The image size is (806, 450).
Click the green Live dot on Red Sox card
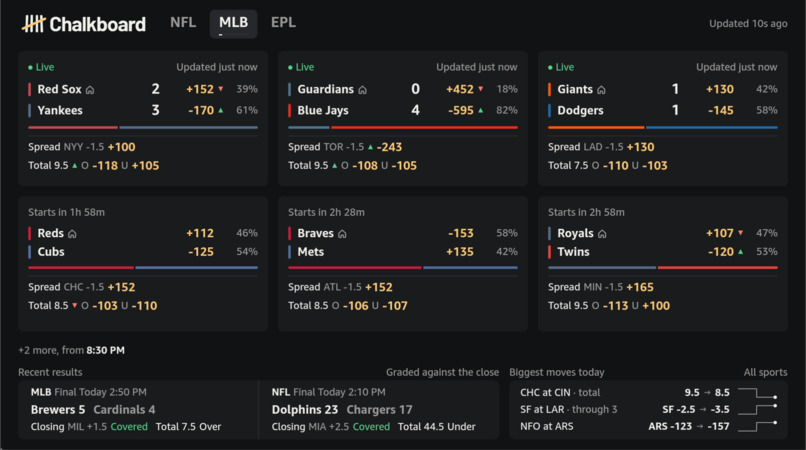coord(30,67)
